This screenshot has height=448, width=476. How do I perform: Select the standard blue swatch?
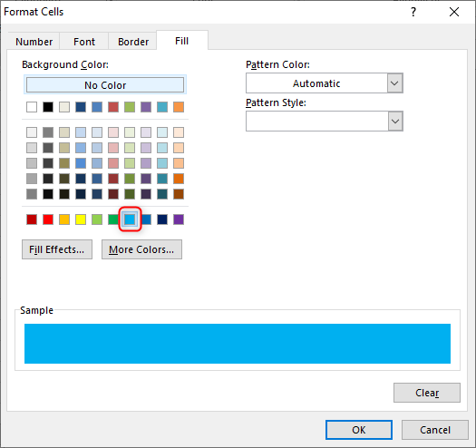146,219
